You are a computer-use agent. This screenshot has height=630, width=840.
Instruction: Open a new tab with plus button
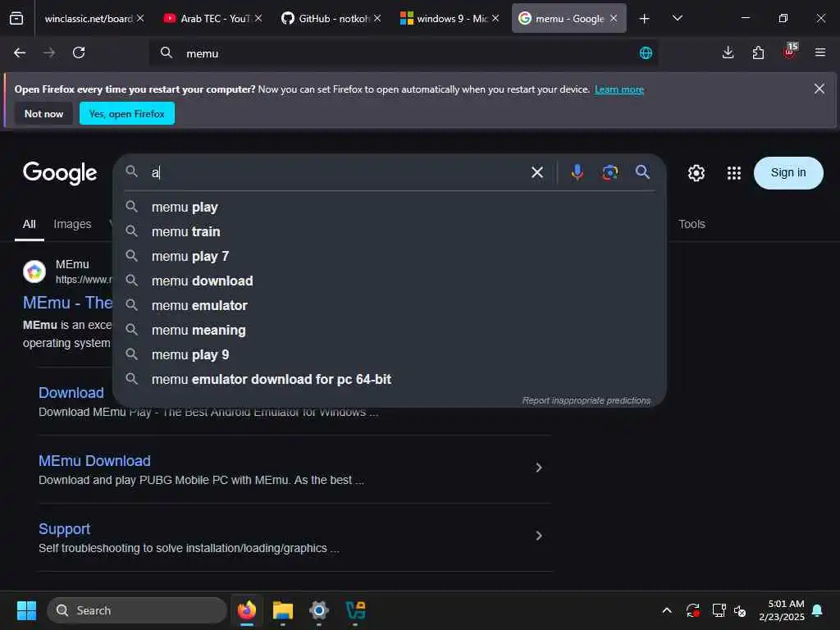click(x=645, y=19)
